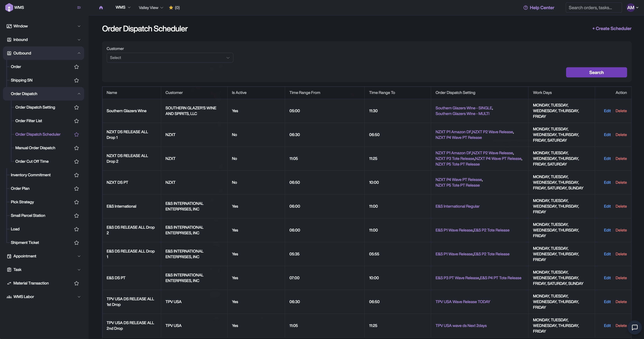Screen dimensions: 644x339
Task: Open TPV USA wave ds Next 2days link
Action: pos(461,325)
